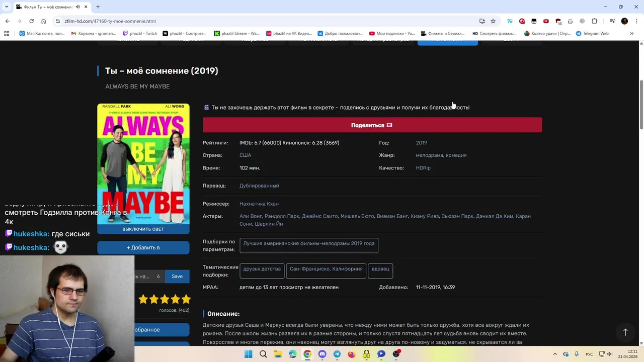Open actor Рэндолл Парк link
Viewport: 644px width, 362px height.
click(x=282, y=216)
